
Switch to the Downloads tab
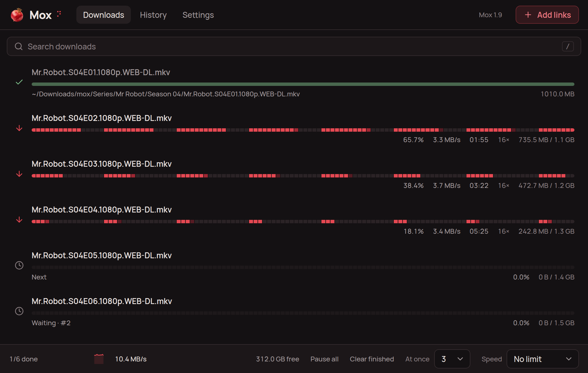click(x=103, y=15)
